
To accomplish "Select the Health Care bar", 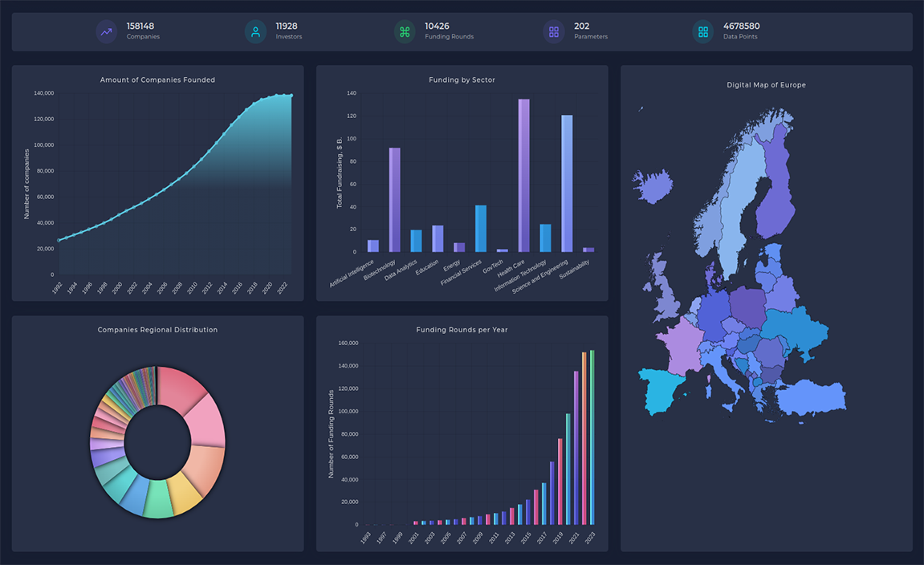I will click(523, 177).
